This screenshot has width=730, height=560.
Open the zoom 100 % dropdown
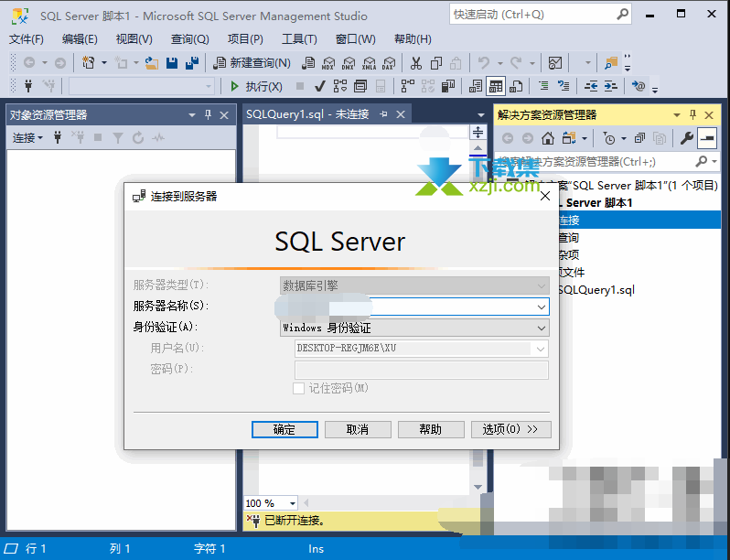coord(293,503)
